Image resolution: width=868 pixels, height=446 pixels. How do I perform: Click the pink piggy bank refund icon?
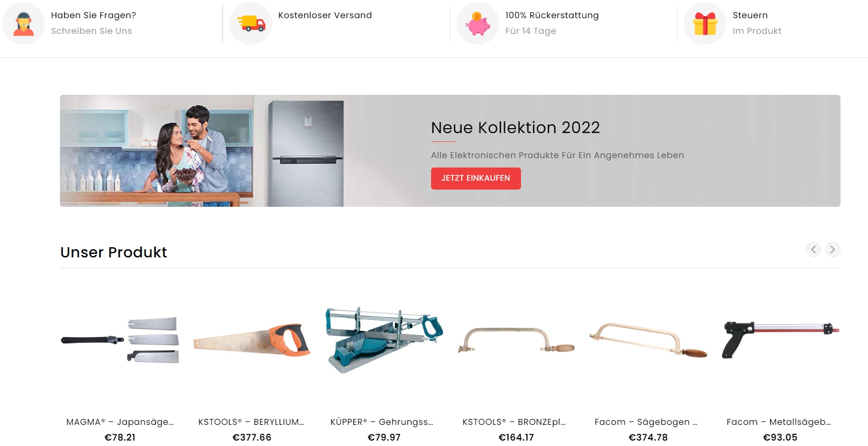[x=478, y=24]
